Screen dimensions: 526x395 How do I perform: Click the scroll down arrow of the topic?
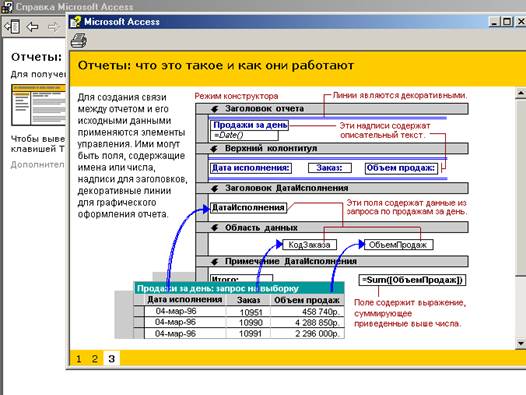click(520, 343)
